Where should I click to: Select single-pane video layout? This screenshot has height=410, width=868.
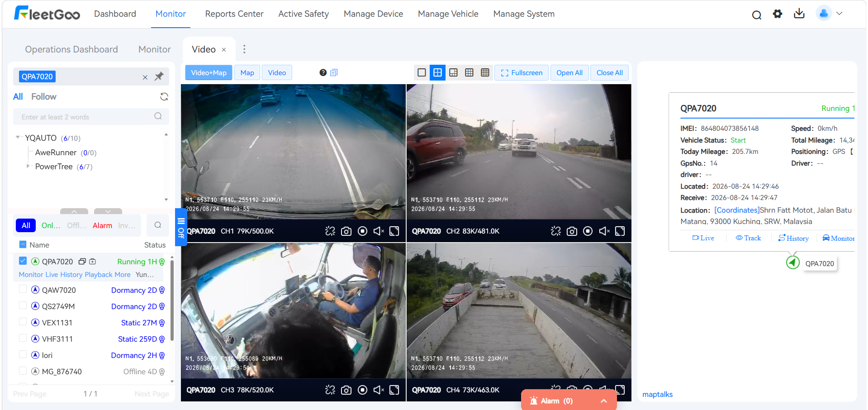tap(422, 72)
